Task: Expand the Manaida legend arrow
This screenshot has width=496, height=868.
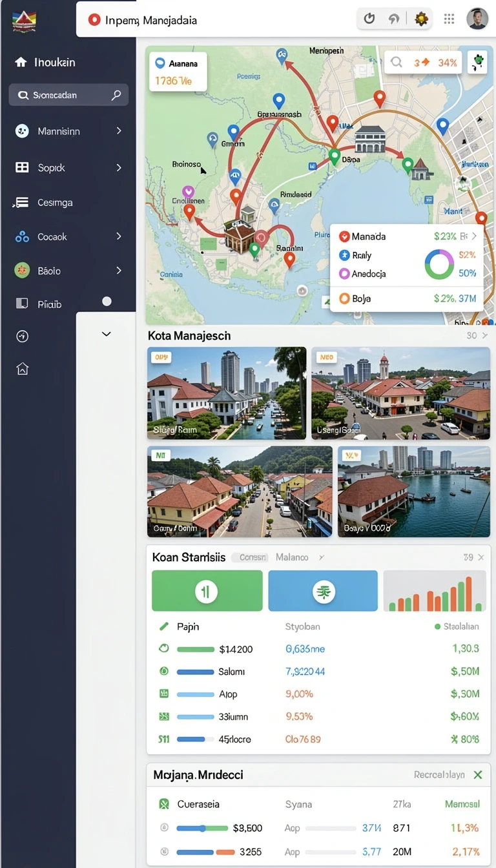Action: coord(475,236)
